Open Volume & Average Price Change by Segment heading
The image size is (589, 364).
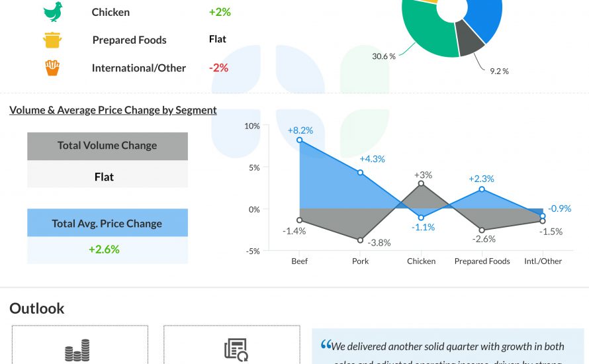click(x=113, y=111)
